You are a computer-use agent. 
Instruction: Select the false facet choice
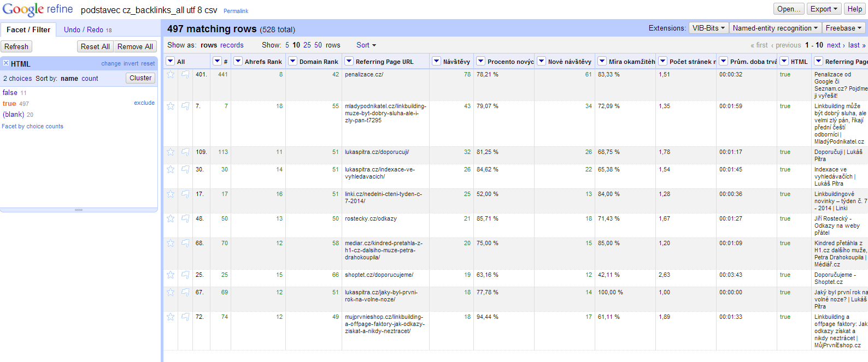tap(10, 93)
